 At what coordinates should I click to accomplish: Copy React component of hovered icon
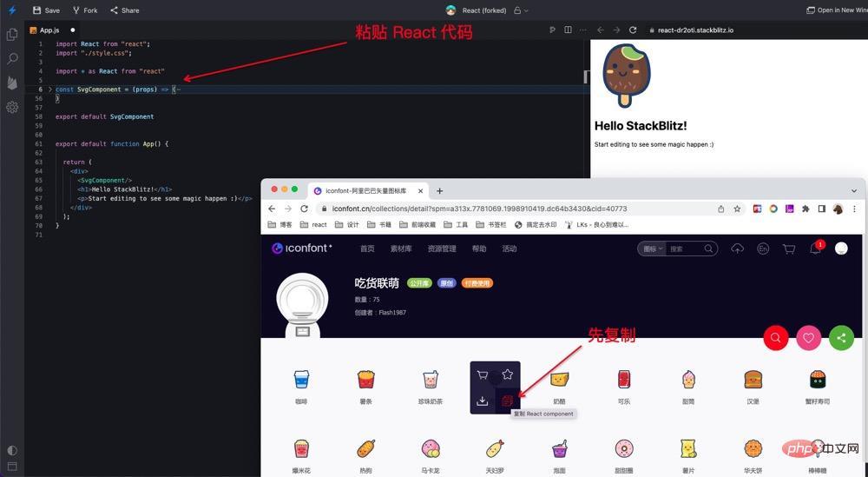(507, 401)
